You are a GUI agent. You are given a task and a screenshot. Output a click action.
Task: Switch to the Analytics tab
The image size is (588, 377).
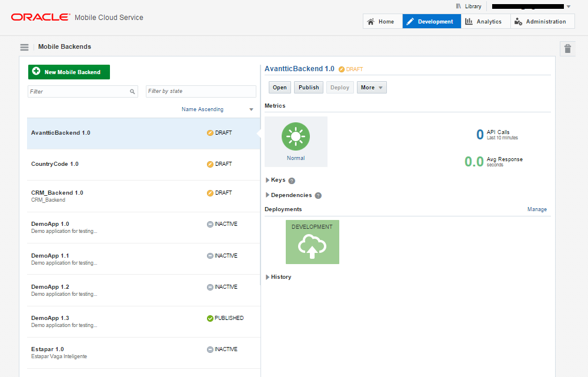[x=486, y=21]
